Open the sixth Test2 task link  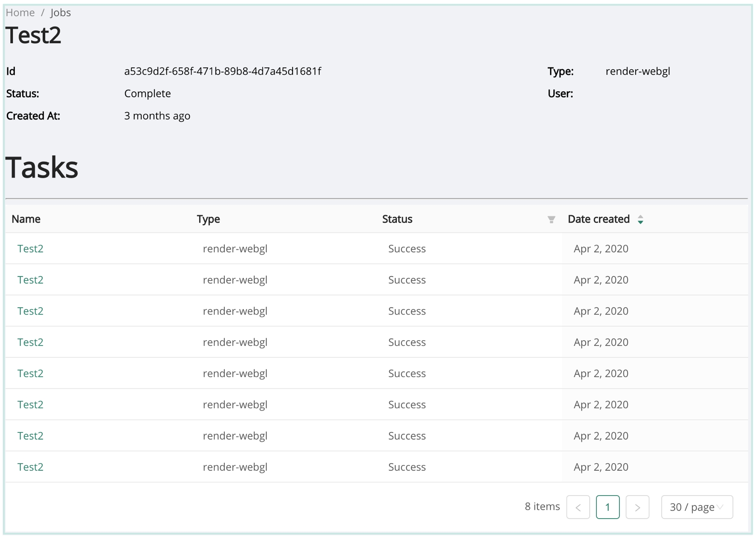pyautogui.click(x=30, y=405)
